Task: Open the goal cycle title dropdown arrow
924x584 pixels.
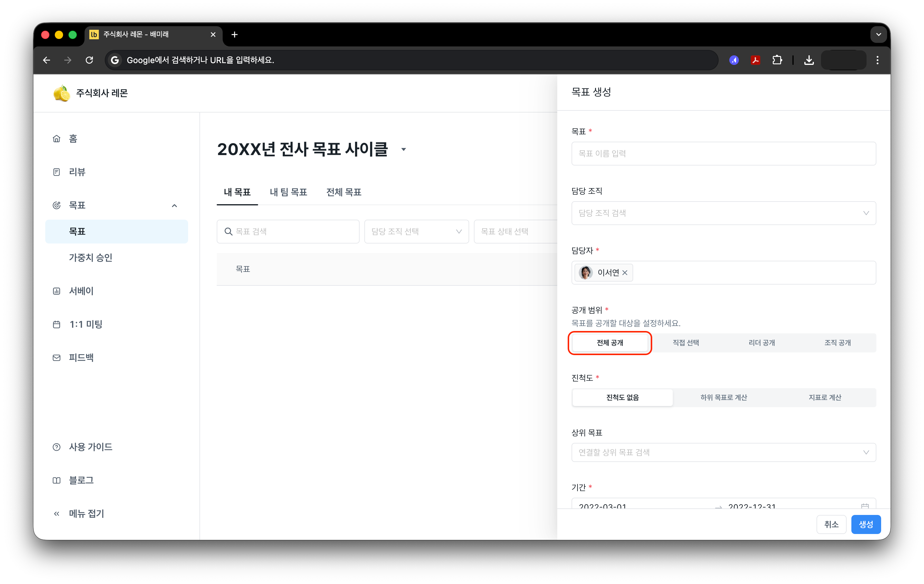Action: coord(404,150)
